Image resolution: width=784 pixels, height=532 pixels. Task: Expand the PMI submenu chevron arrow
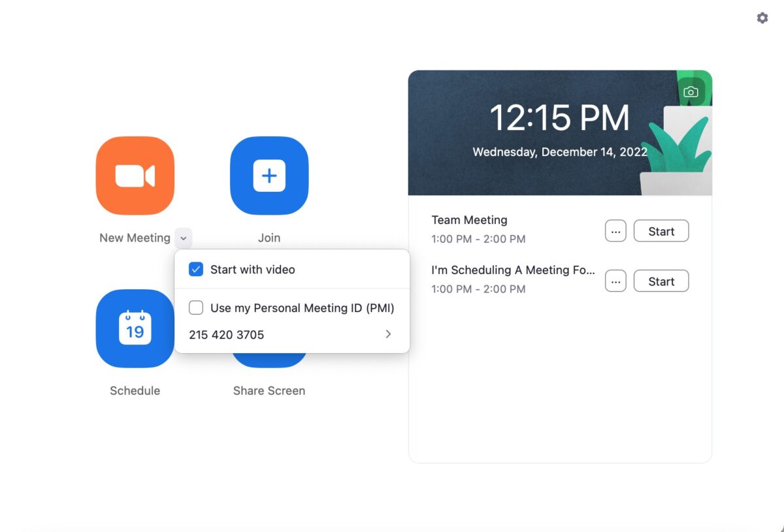388,334
